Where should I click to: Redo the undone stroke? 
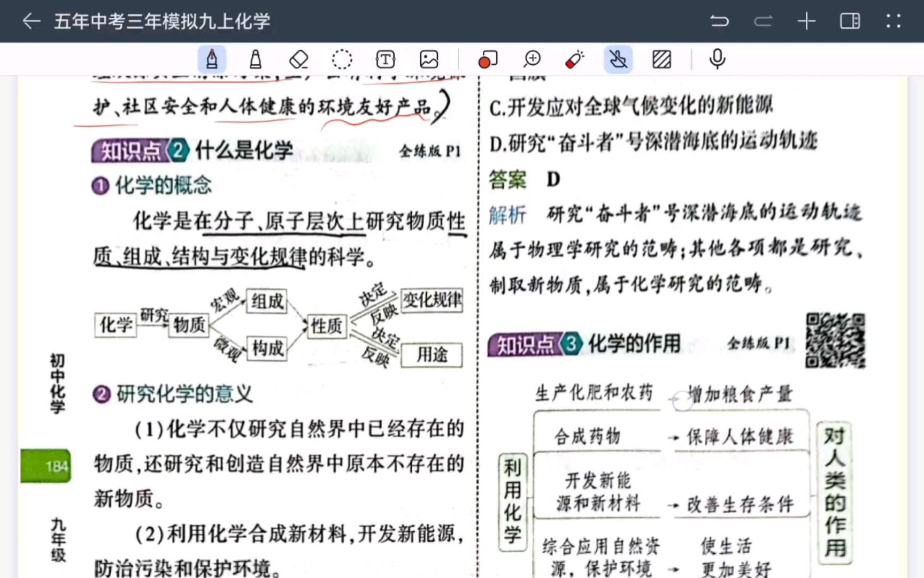click(763, 21)
